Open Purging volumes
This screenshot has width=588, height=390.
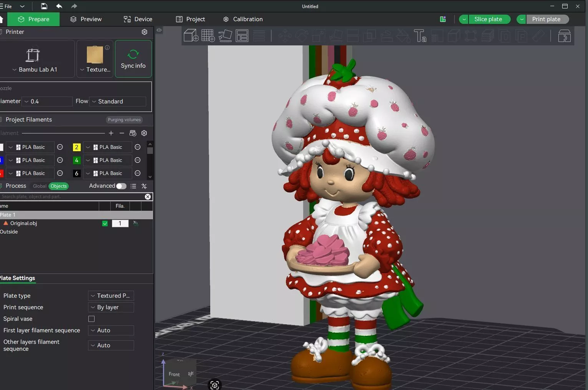tap(124, 120)
